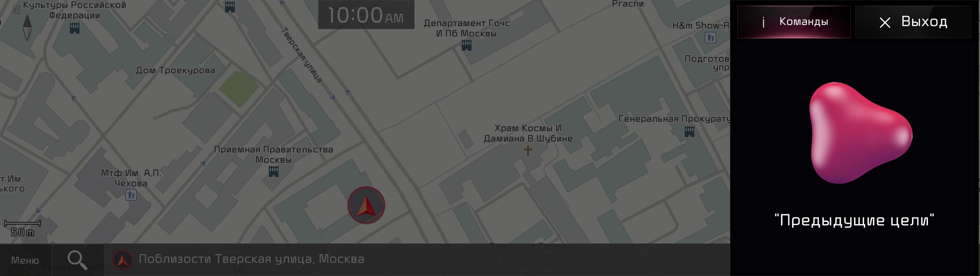Open the Команды voice commands list

tap(794, 22)
